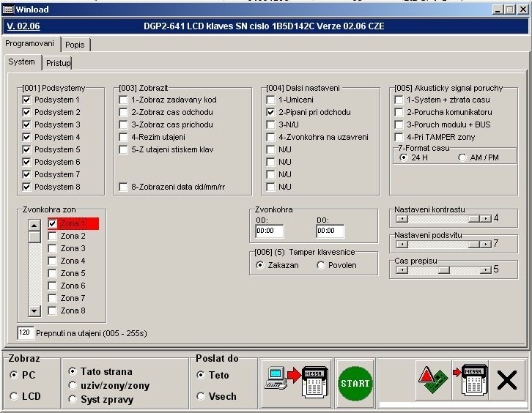Uncheck the Podsystem 3 checkbox
The height and width of the screenshot is (413, 532).
pyautogui.click(x=27, y=125)
